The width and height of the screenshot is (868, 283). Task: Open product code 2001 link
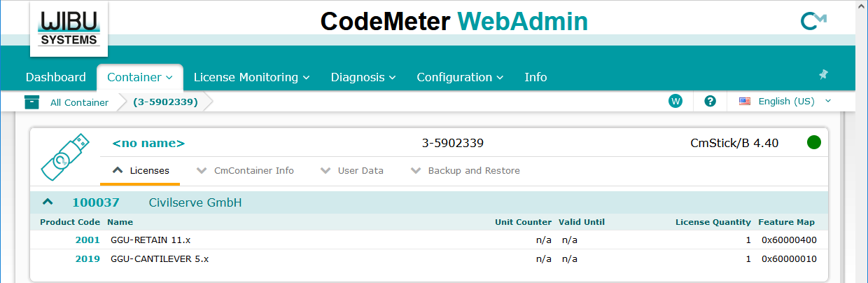coord(87,240)
